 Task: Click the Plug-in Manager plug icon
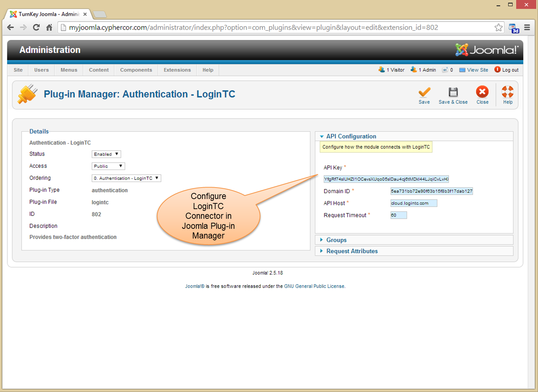(x=28, y=94)
